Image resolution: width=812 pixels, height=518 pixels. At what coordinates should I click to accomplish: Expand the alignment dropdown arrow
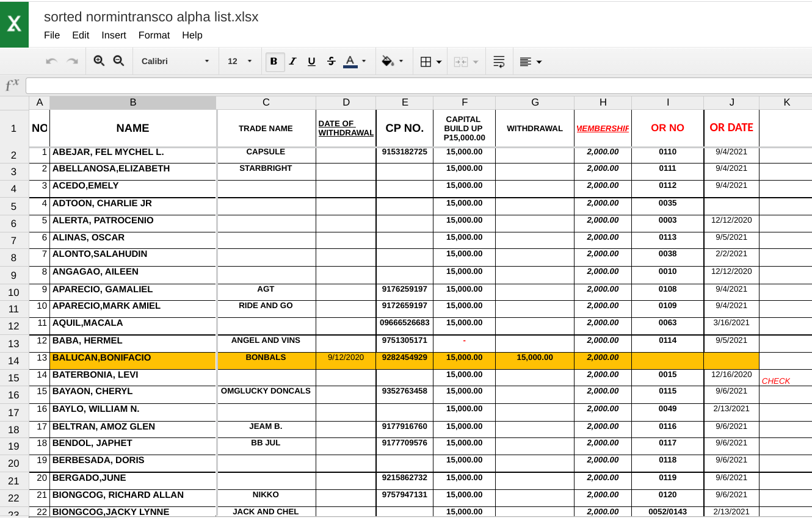click(539, 62)
